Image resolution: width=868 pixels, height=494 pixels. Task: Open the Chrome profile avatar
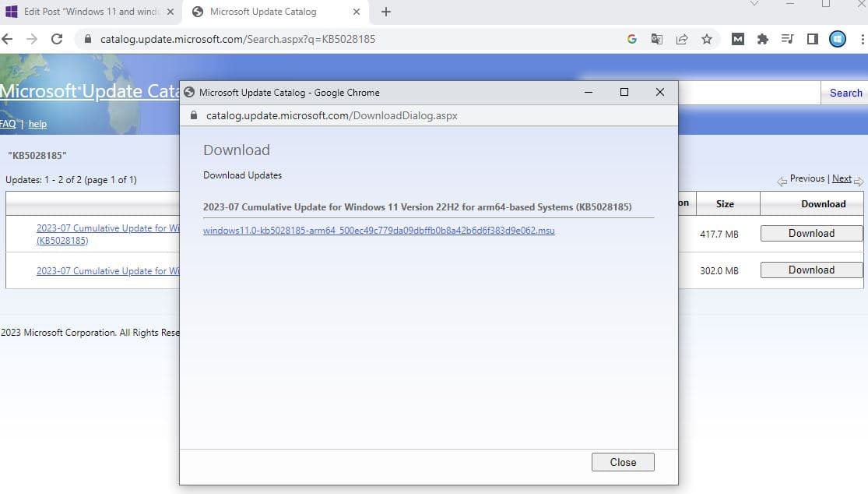click(837, 39)
